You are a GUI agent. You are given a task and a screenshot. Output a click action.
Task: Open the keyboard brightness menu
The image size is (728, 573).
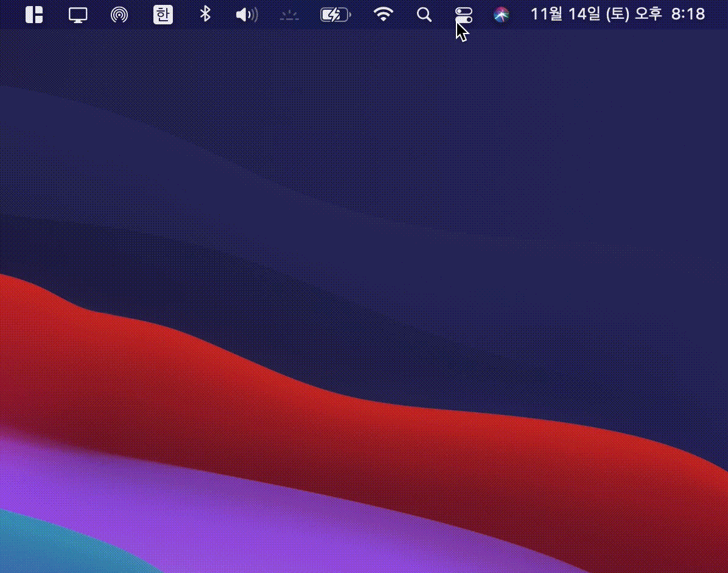[x=289, y=16]
